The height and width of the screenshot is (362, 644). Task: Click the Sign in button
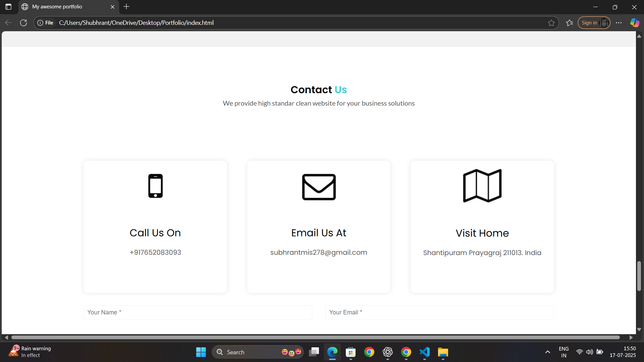pyautogui.click(x=589, y=23)
